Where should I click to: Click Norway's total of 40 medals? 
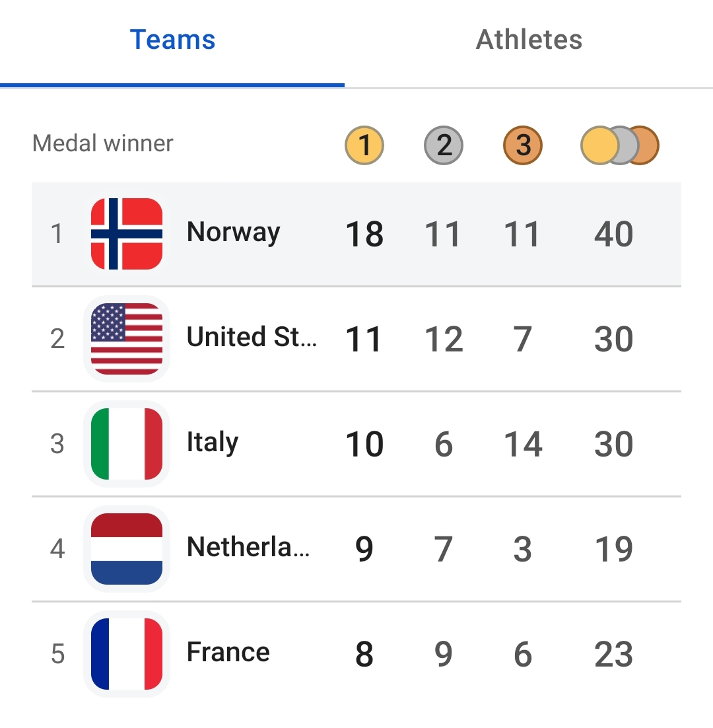pos(614,234)
